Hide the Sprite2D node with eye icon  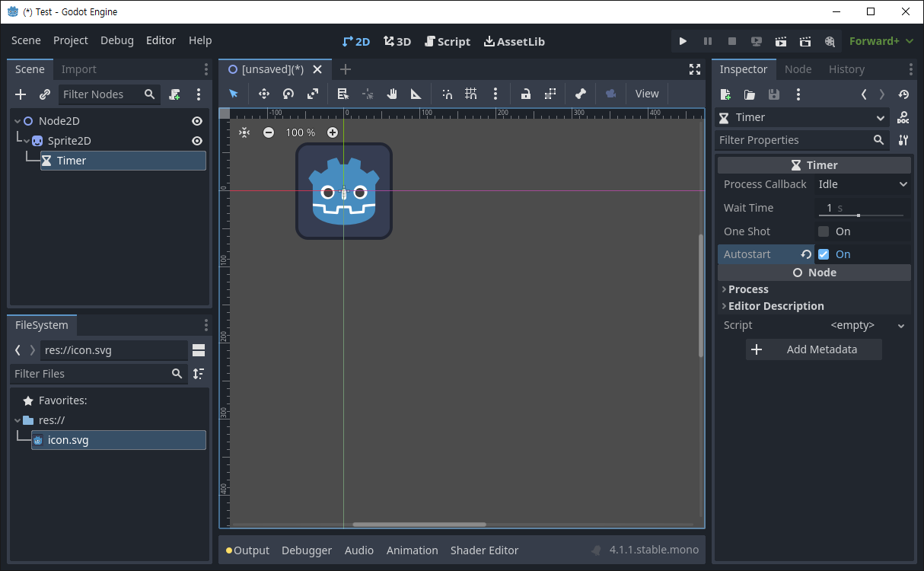pos(197,141)
